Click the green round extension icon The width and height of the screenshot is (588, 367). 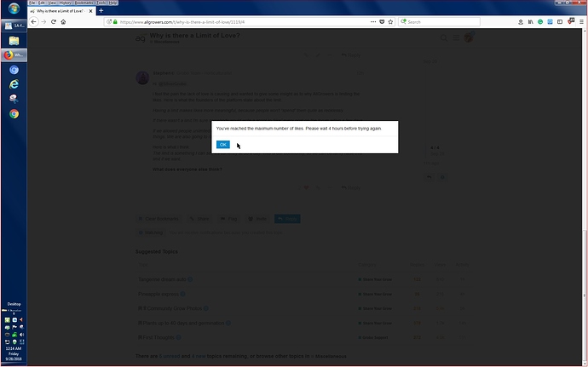tap(540, 22)
